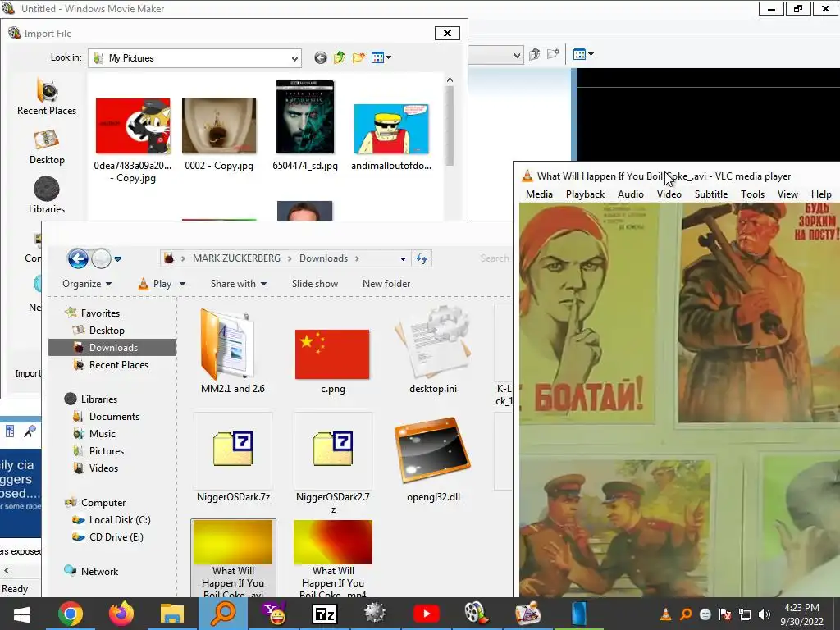Open Recent Places in Import File sidebar
840x630 pixels.
[x=47, y=97]
